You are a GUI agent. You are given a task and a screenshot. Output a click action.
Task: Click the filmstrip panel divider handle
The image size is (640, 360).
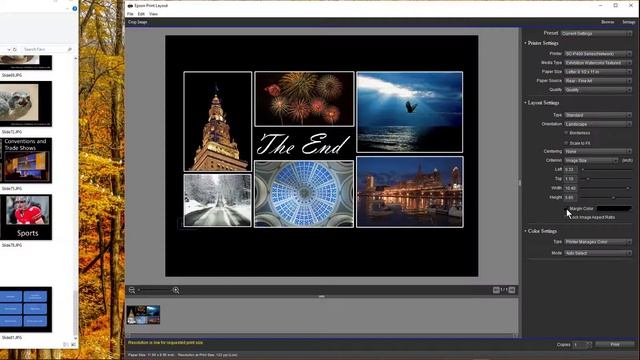322,297
